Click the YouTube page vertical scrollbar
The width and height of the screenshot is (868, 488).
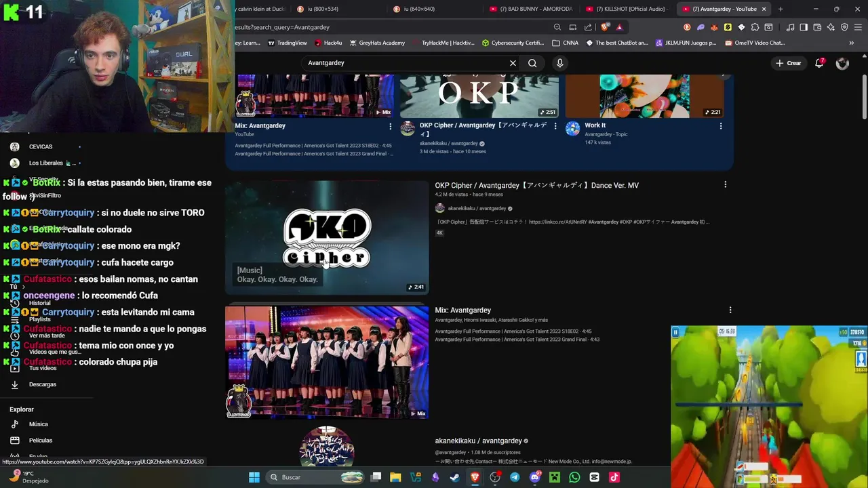click(x=864, y=96)
